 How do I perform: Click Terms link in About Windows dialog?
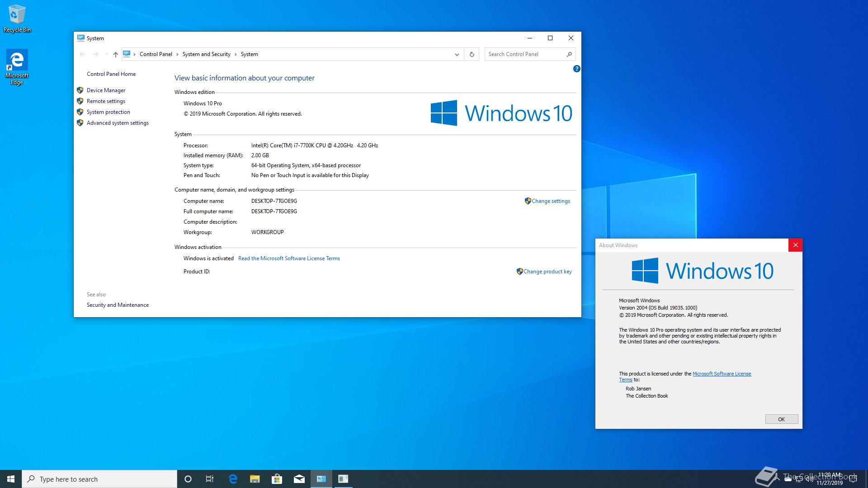[625, 380]
